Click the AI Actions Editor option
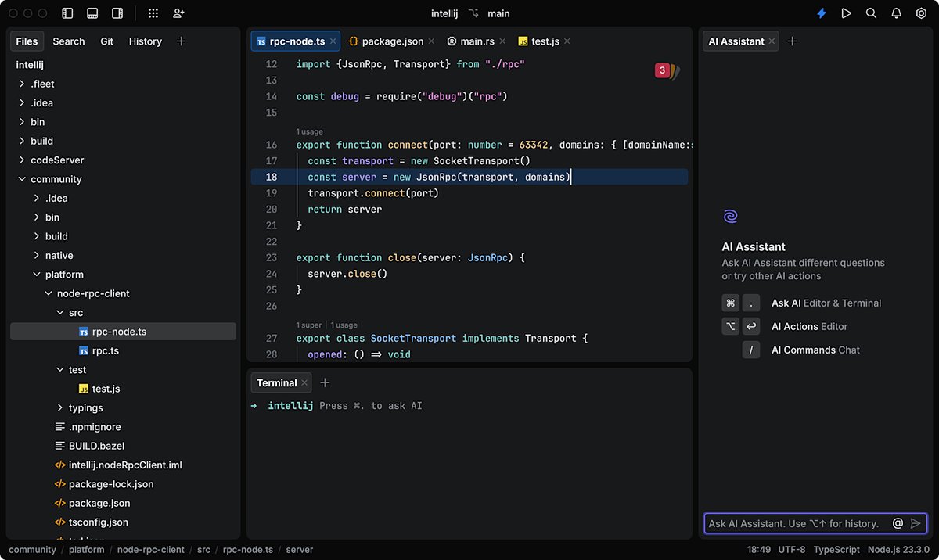Image resolution: width=939 pixels, height=560 pixels. (x=809, y=326)
